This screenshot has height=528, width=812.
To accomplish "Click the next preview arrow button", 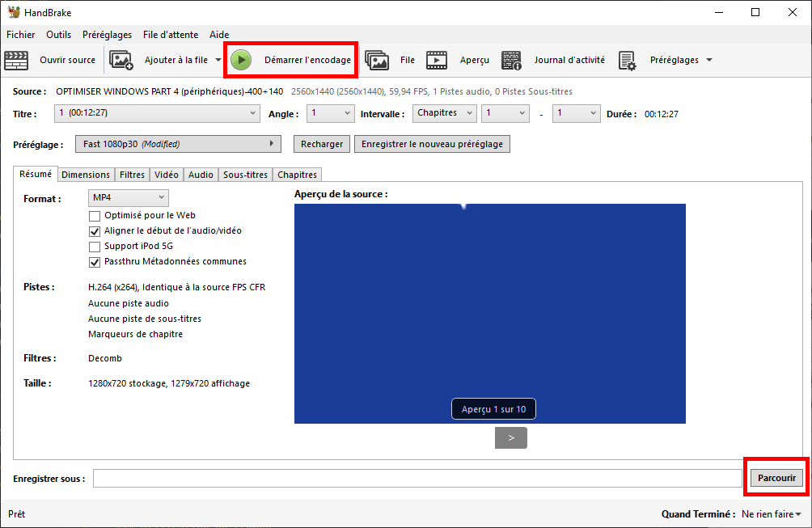I will (x=510, y=438).
